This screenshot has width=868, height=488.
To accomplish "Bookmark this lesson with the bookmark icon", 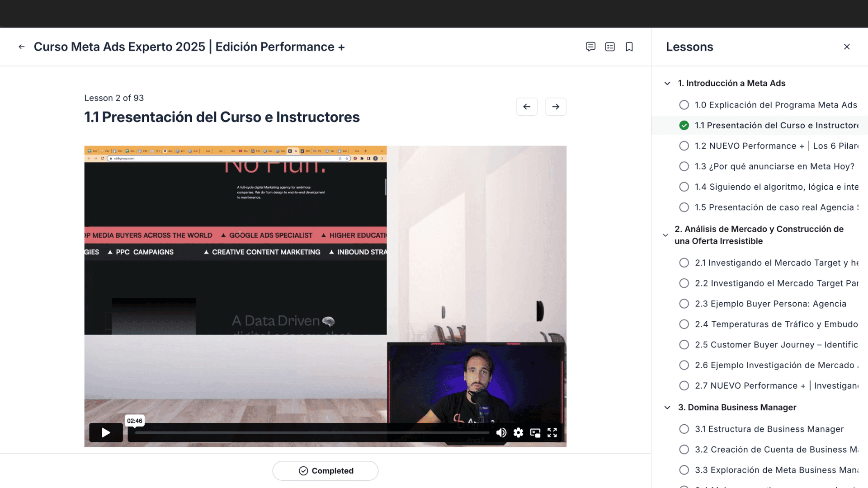I will click(x=629, y=47).
